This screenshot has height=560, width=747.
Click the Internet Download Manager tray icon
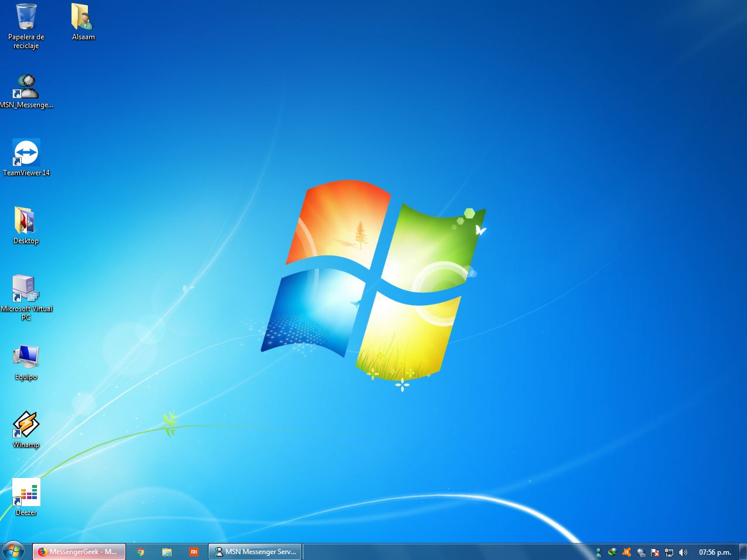(613, 552)
